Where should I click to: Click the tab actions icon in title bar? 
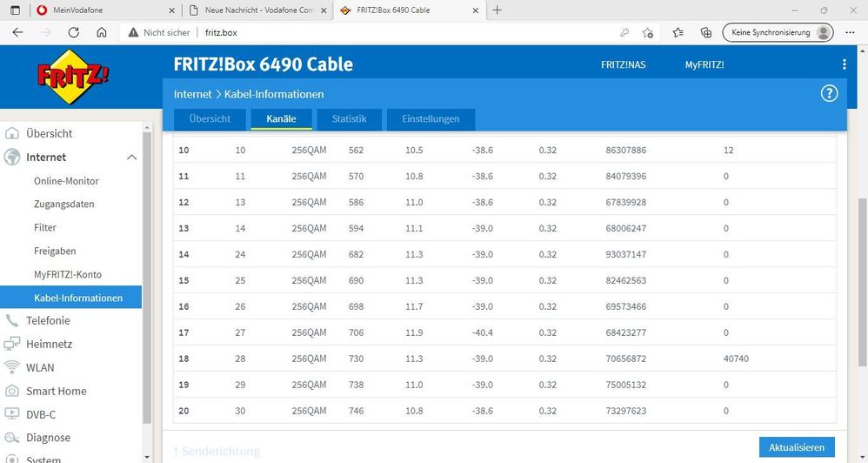[15, 10]
